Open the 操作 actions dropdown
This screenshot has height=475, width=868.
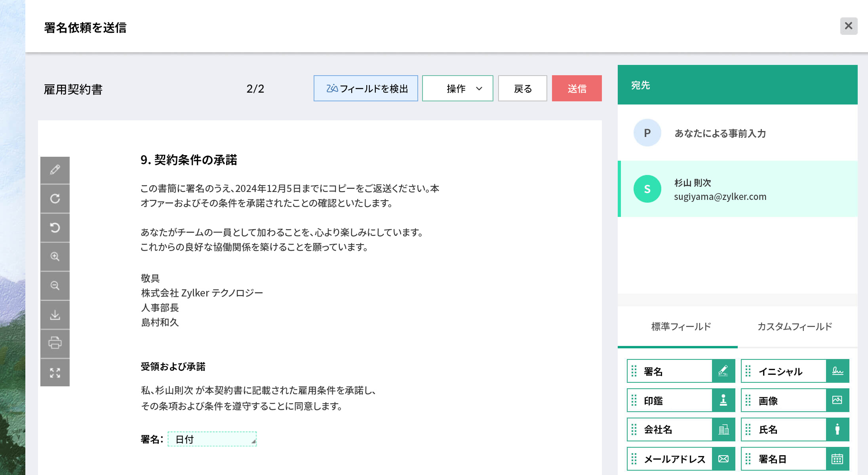(457, 88)
